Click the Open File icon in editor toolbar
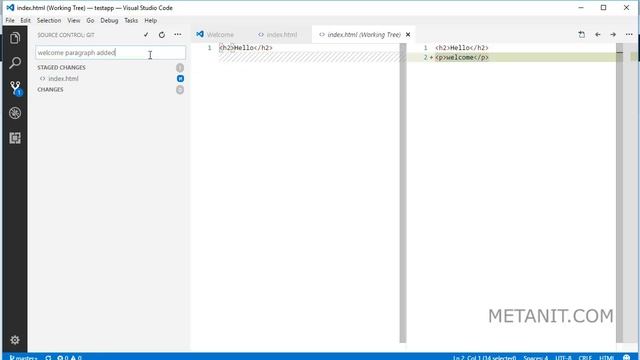 582,35
